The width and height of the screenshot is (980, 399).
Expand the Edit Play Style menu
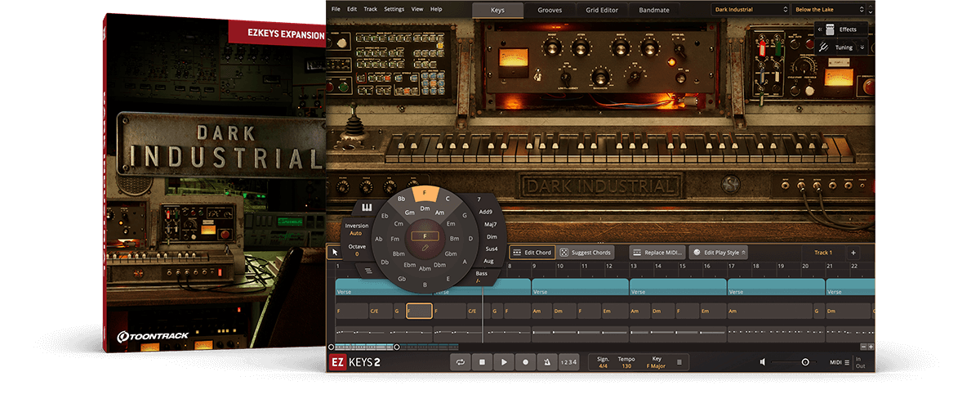tap(719, 253)
